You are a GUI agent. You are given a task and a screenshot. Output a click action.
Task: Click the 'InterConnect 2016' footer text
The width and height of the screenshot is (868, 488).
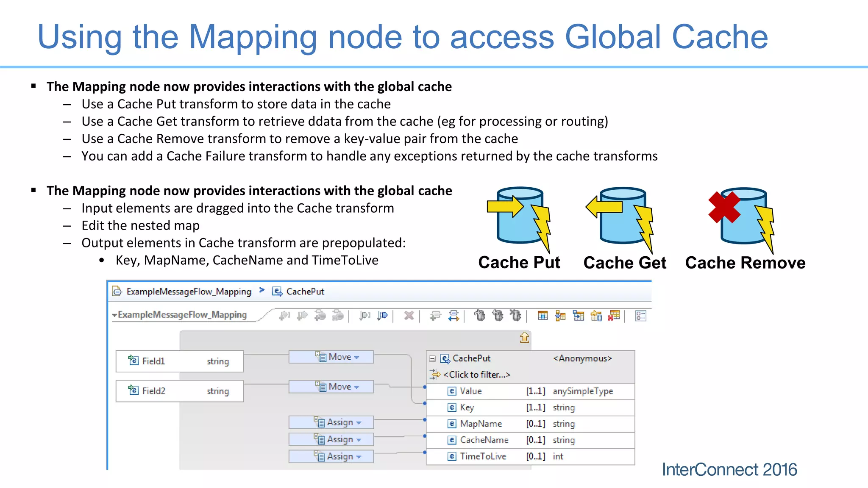click(x=729, y=469)
